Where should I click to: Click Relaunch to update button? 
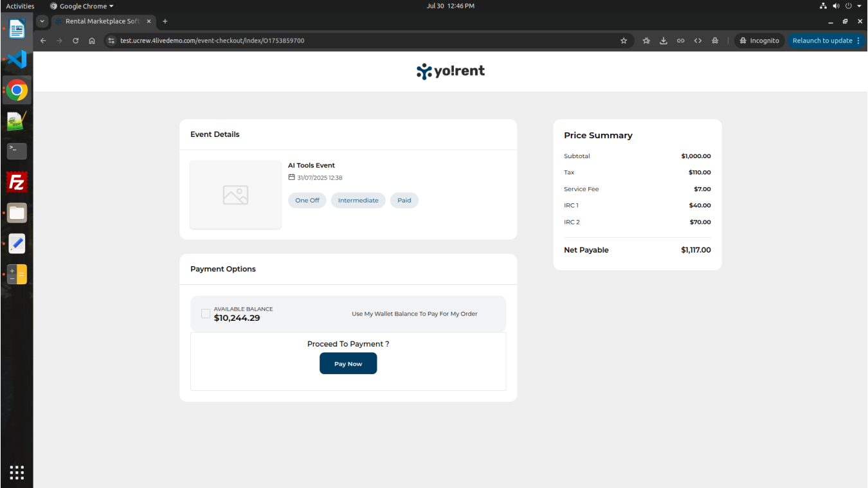[x=822, y=41]
